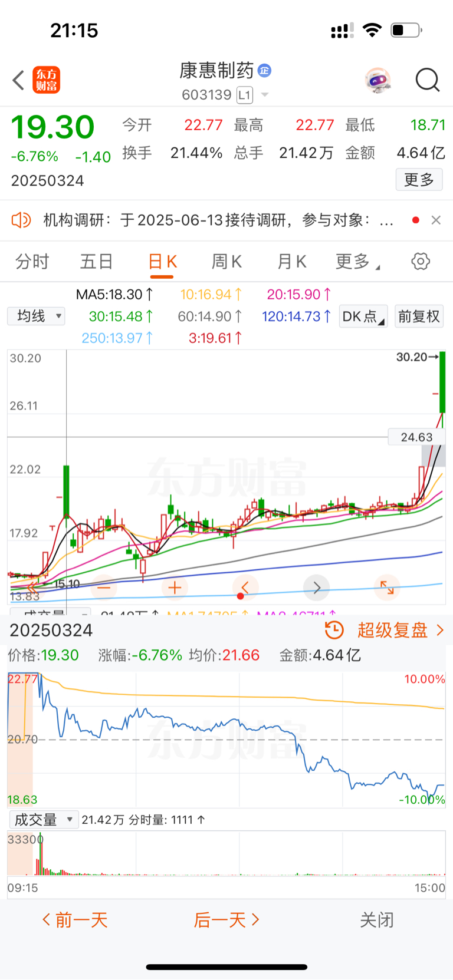Tap the 24.63 crosshair price label
453x980 pixels.
pyautogui.click(x=416, y=437)
